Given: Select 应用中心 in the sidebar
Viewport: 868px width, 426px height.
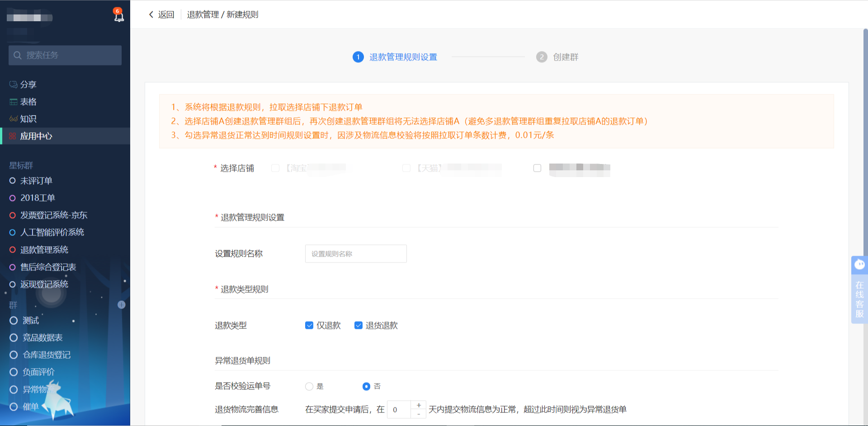Looking at the screenshot, I should coord(36,136).
